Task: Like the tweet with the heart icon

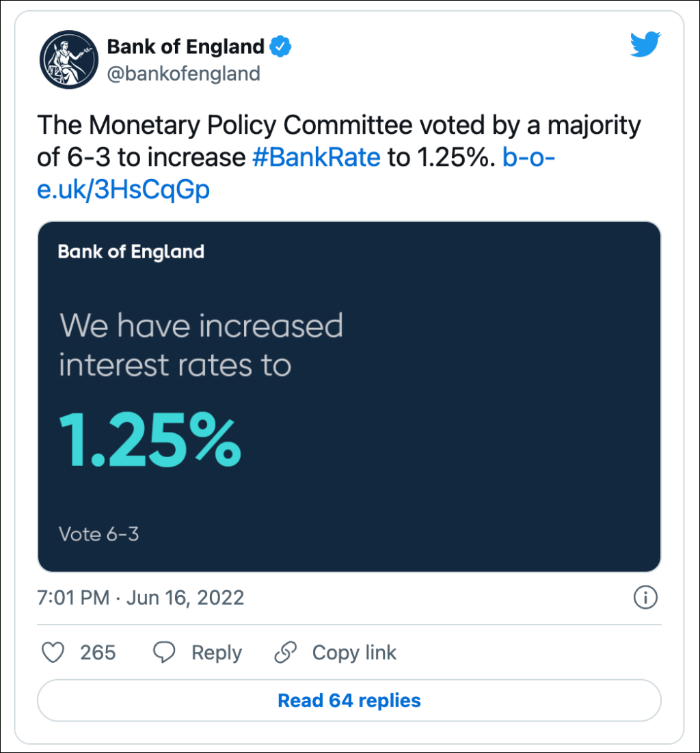Action: 53,653
